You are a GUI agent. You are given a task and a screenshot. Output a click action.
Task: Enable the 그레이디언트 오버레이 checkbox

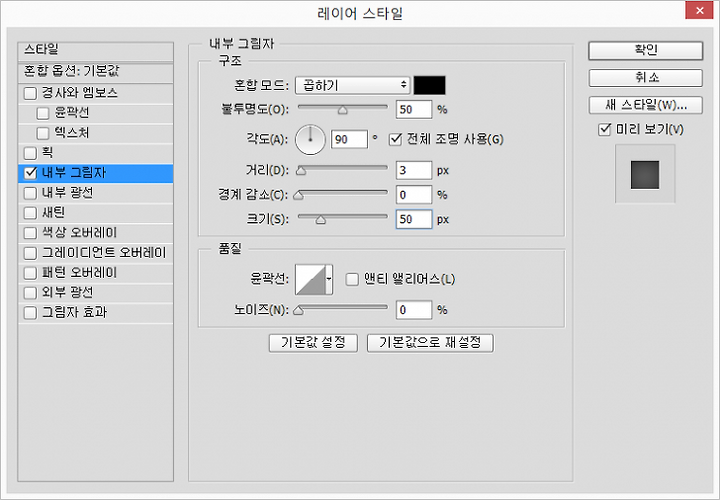pyautogui.click(x=30, y=253)
